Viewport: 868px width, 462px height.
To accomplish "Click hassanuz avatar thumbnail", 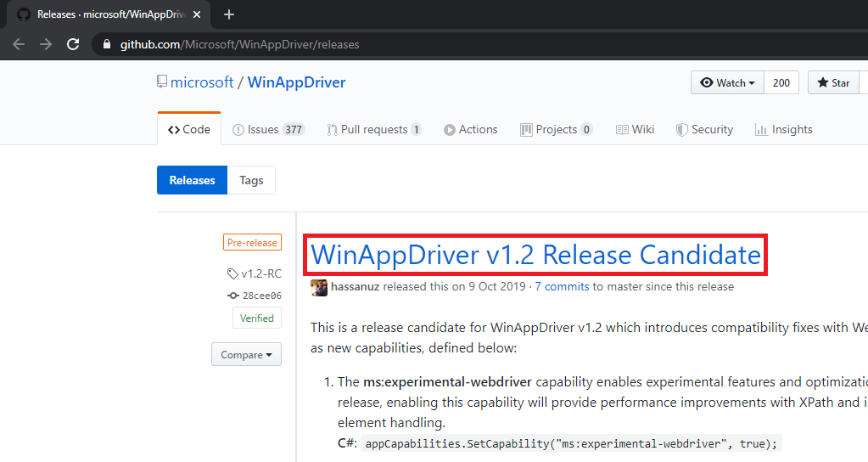I will point(319,287).
